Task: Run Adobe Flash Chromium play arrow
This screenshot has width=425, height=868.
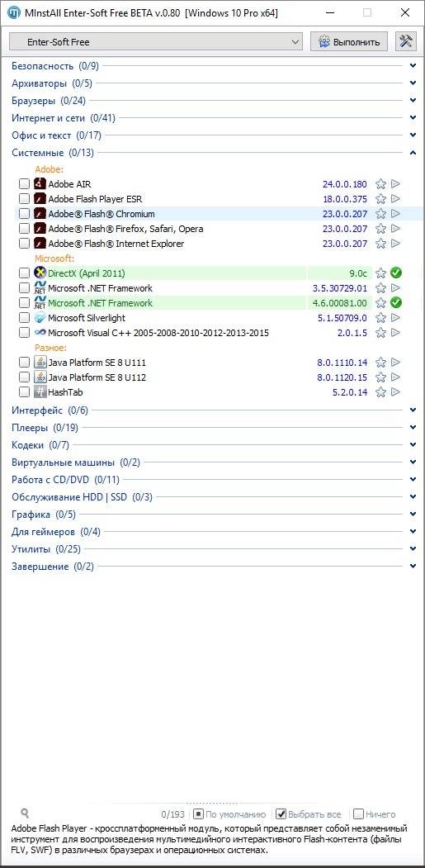Action: point(395,214)
